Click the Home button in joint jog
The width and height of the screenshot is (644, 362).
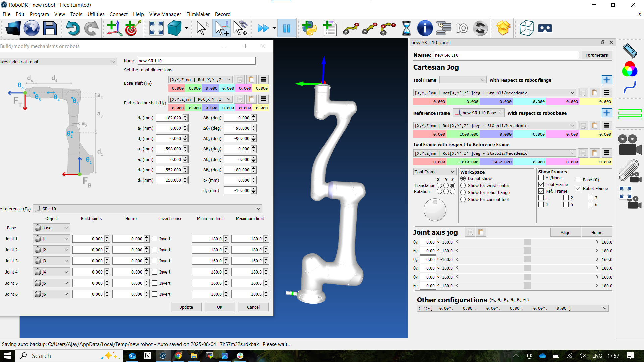pos(596,232)
